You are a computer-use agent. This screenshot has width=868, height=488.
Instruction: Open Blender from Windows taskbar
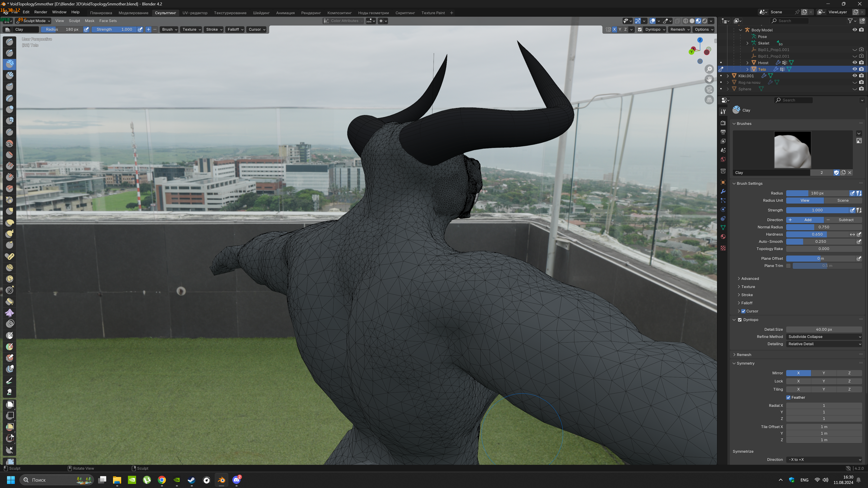click(221, 480)
